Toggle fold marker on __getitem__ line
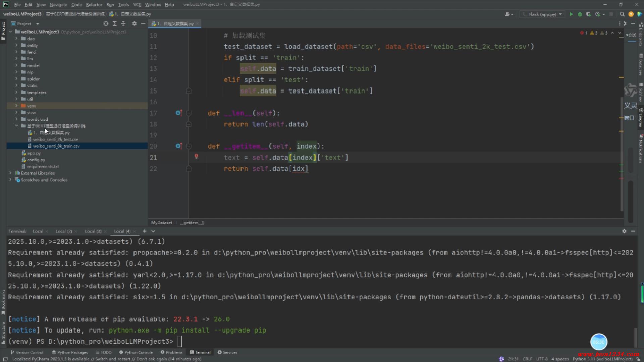Screen dimensions: 644x362 tap(189, 146)
